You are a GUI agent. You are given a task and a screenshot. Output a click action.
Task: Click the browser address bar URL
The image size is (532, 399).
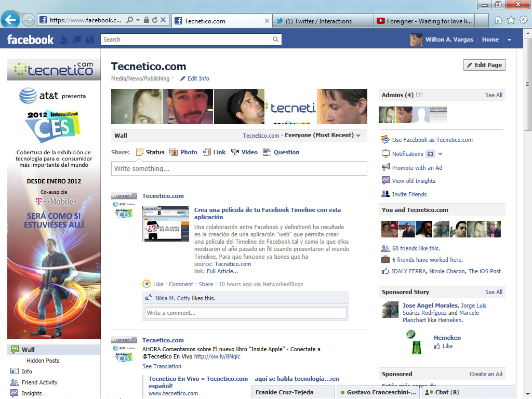(x=85, y=20)
